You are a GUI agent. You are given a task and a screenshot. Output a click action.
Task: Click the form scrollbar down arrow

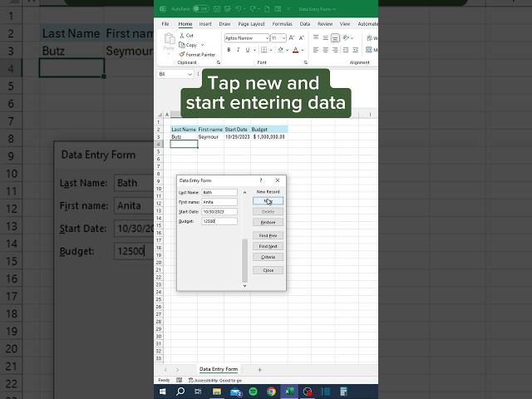(244, 286)
